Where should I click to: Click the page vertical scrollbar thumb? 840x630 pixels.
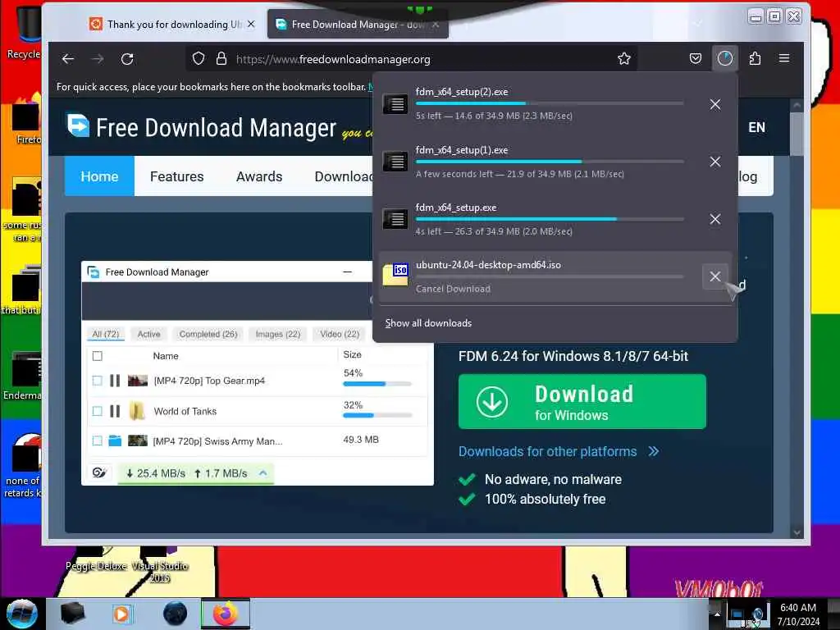point(797,134)
